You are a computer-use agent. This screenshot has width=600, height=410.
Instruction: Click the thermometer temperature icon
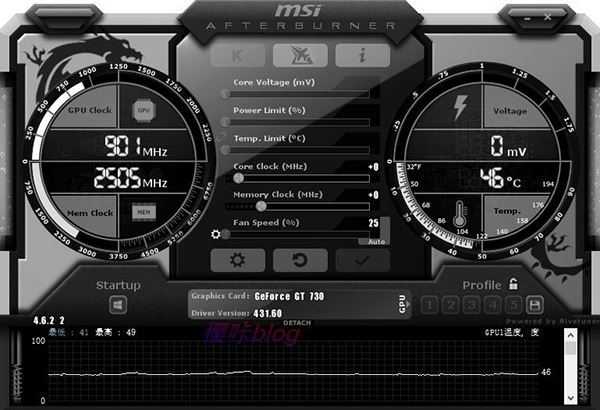pyautogui.click(x=460, y=214)
